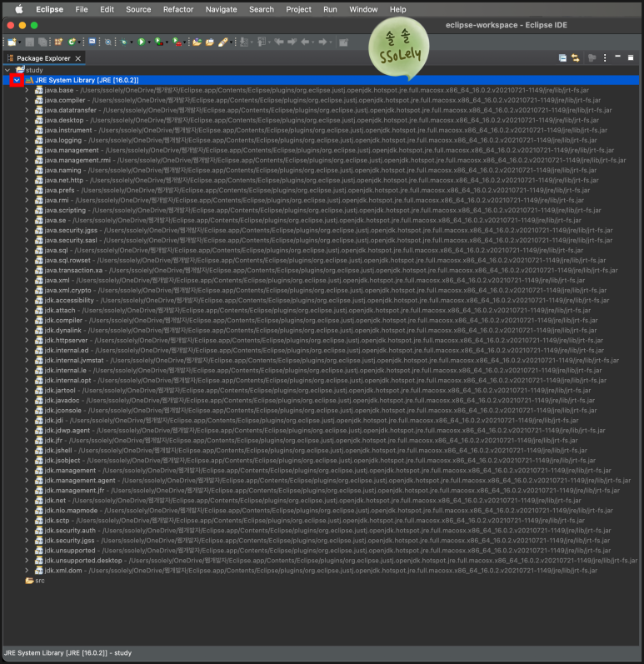
Task: Collapse the JRE System Library node
Action: [x=17, y=80]
